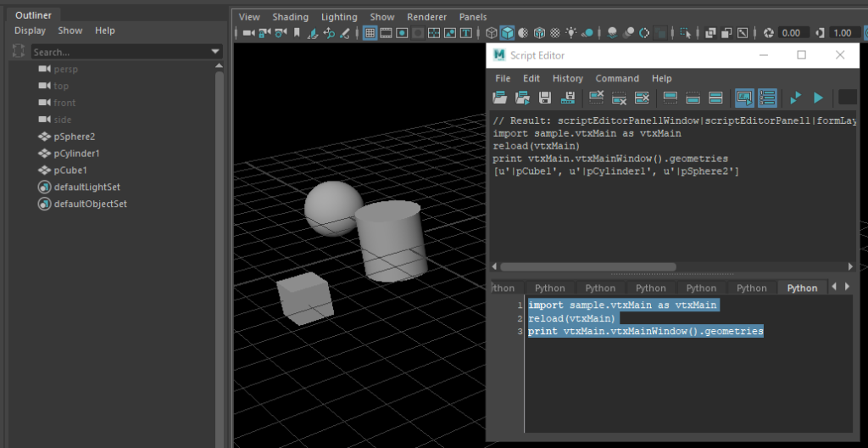Click the Execute All script button
The image size is (868, 448).
pyautogui.click(x=796, y=98)
